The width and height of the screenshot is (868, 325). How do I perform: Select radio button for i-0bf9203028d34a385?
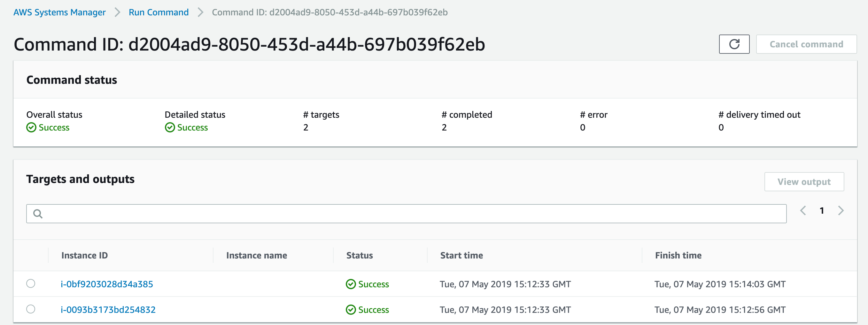31,283
